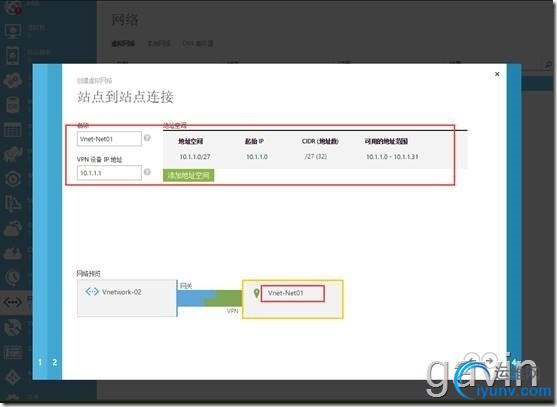Open Active Directory diamond icon in sidebar
Image resolution: width=557 pixels, height=407 pixels.
(x=13, y=377)
